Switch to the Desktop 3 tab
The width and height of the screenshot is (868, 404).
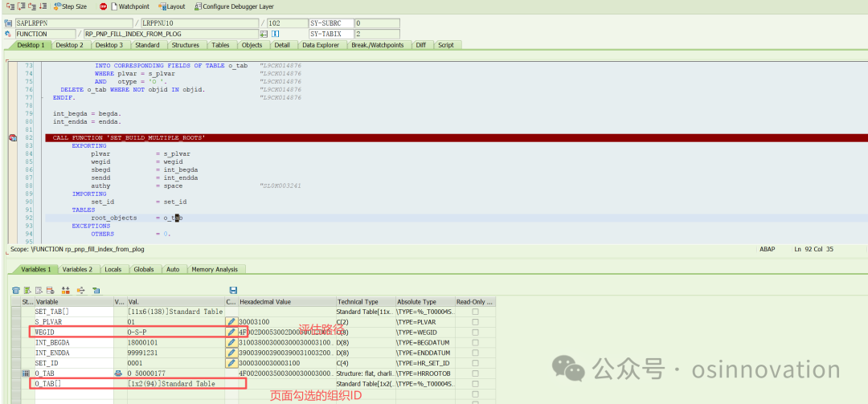(x=109, y=45)
